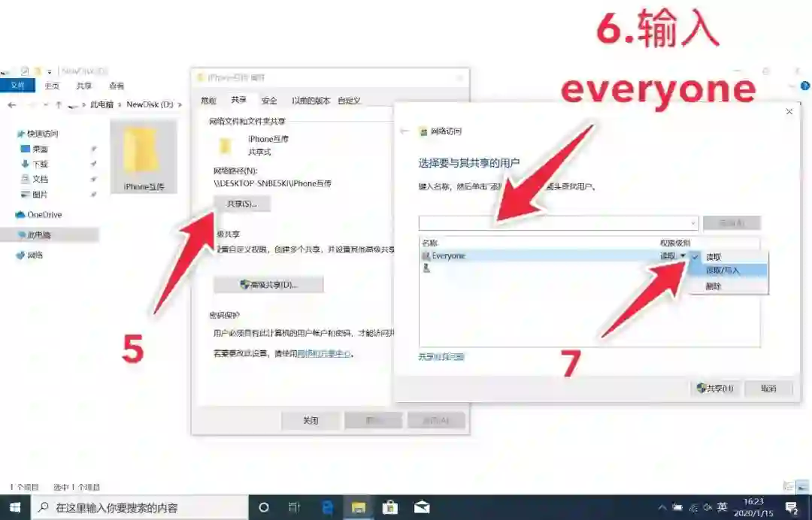812x520 pixels.
Task: Open the 网络和共享中心 link
Action: (x=324, y=354)
